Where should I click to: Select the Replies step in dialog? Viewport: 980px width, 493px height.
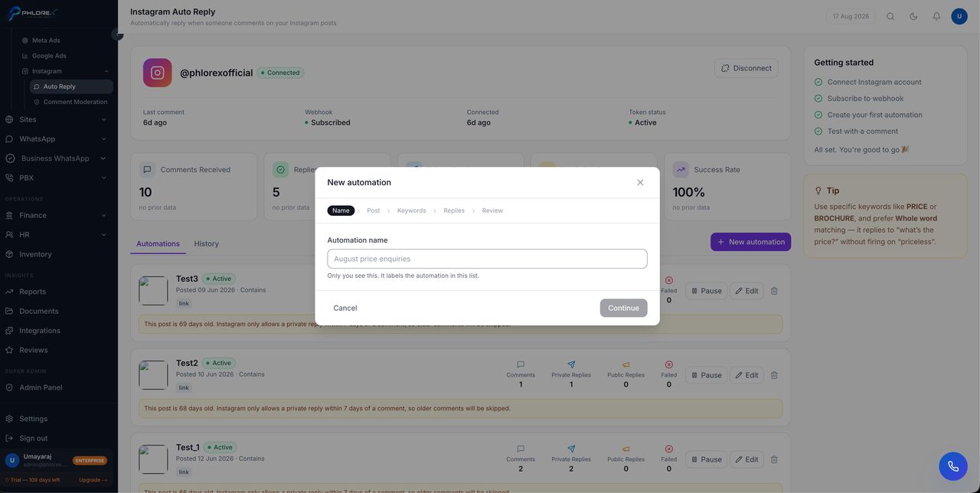pyautogui.click(x=454, y=211)
